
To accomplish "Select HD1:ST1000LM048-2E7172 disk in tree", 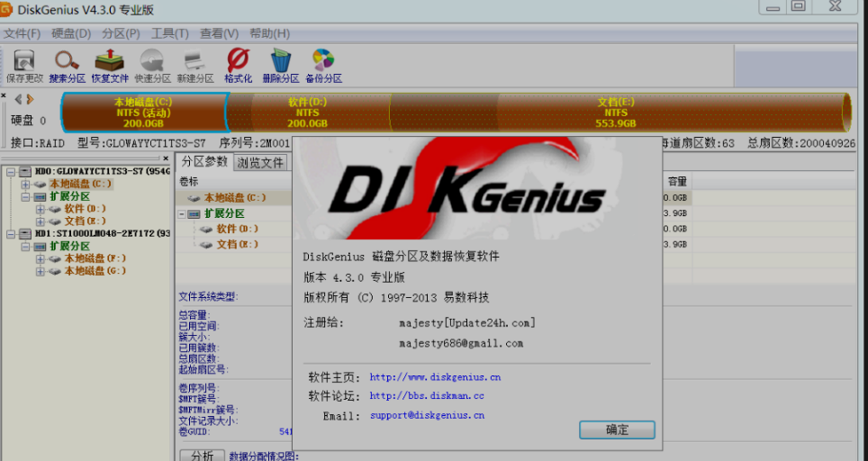I will pos(103,234).
